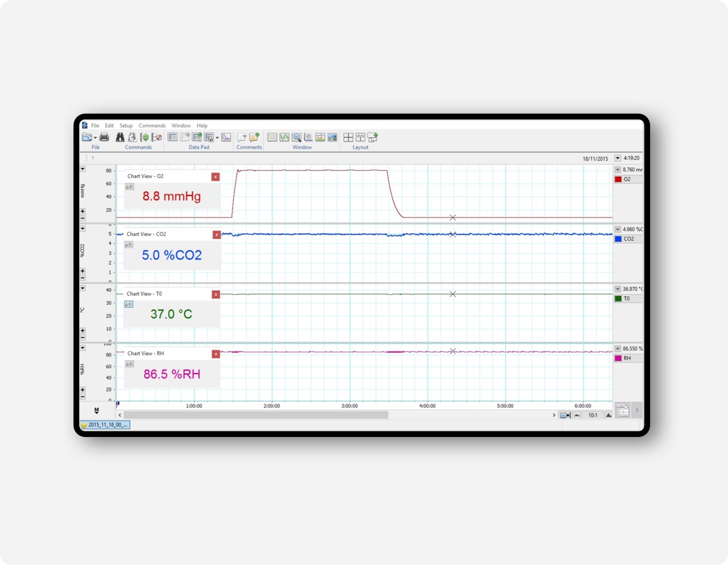Click the four-pane Layout grid icon
This screenshot has height=565, width=728.
(x=348, y=137)
